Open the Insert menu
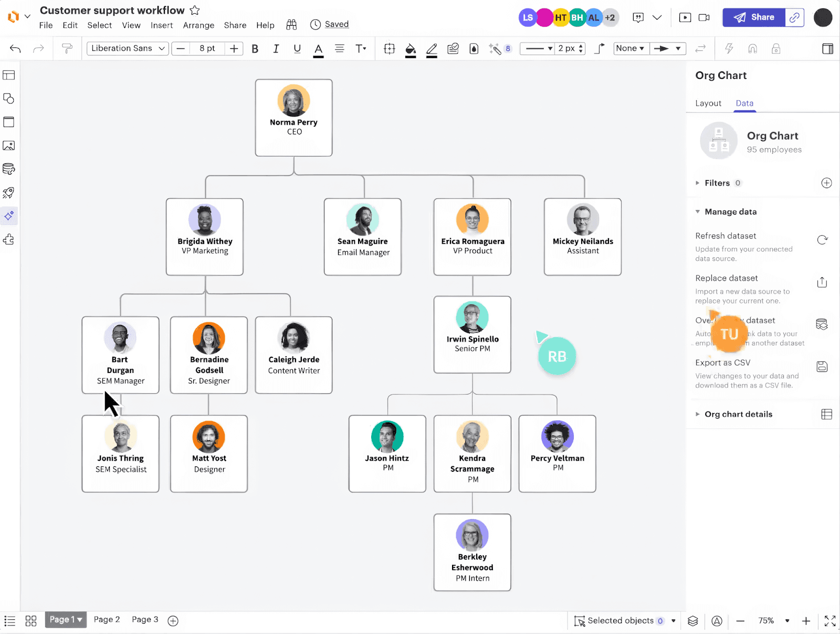The image size is (840, 634). [162, 25]
